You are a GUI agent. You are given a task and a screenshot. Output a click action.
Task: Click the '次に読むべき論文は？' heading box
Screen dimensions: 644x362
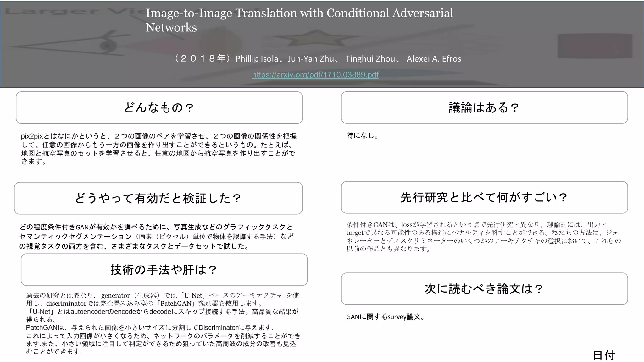(484, 288)
